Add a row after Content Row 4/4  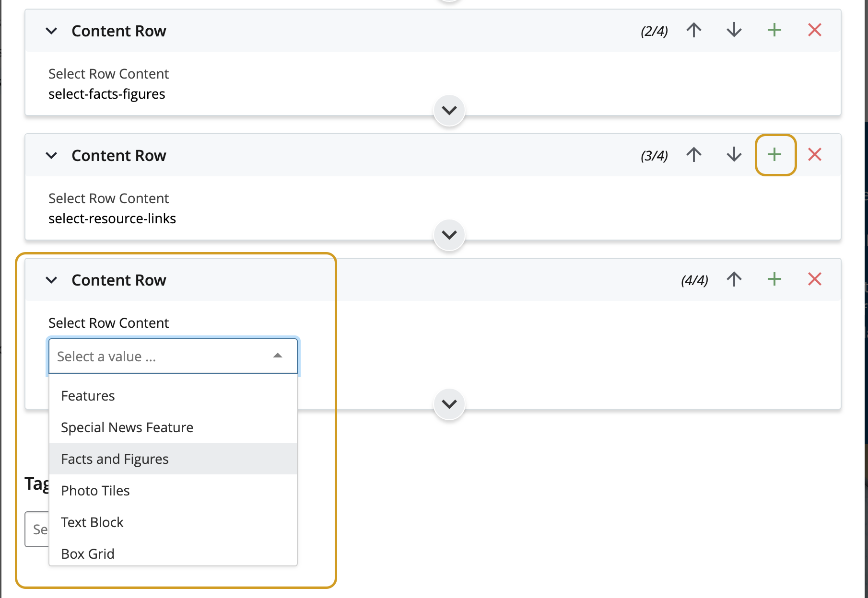774,279
